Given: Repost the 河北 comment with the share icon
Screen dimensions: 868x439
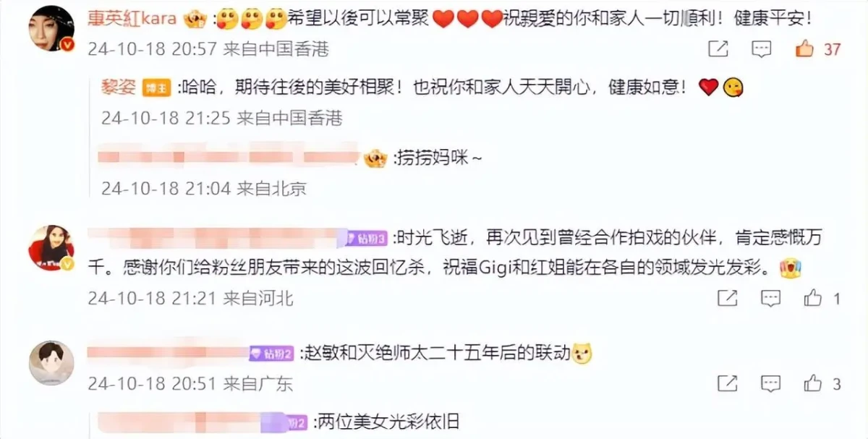Looking at the screenshot, I should click(x=727, y=297).
